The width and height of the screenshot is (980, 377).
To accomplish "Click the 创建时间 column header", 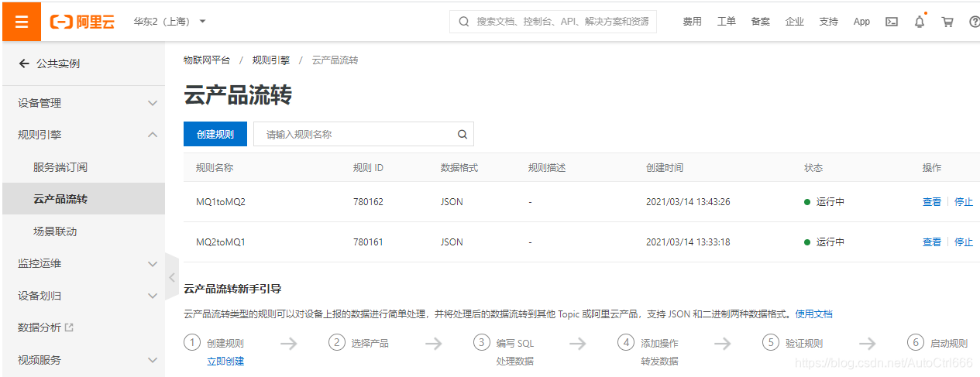I will pos(665,168).
